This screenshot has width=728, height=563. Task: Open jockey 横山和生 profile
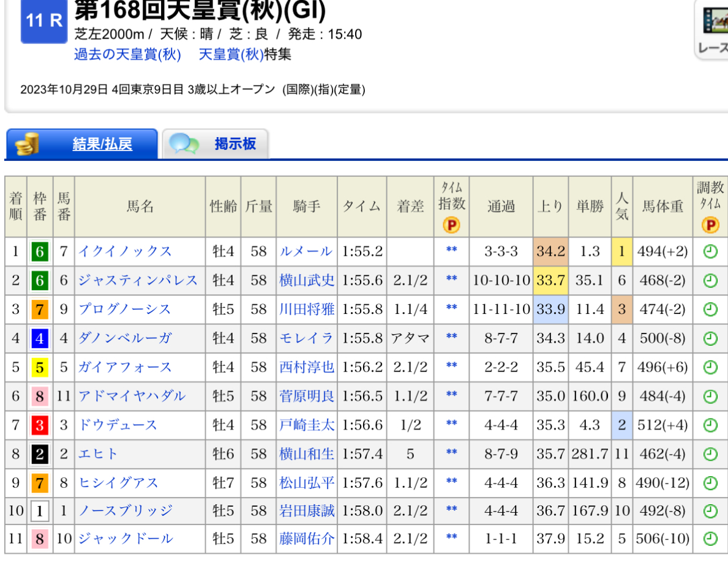[x=307, y=453]
